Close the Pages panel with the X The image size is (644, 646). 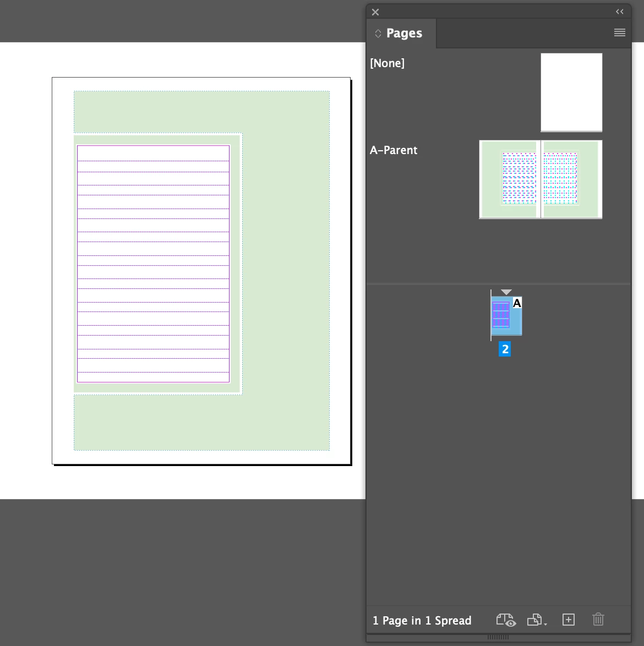pos(375,12)
